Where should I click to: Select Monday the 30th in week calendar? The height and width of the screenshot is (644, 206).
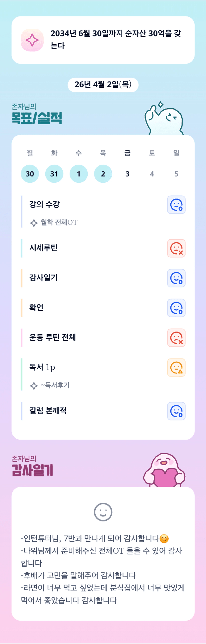click(x=30, y=174)
